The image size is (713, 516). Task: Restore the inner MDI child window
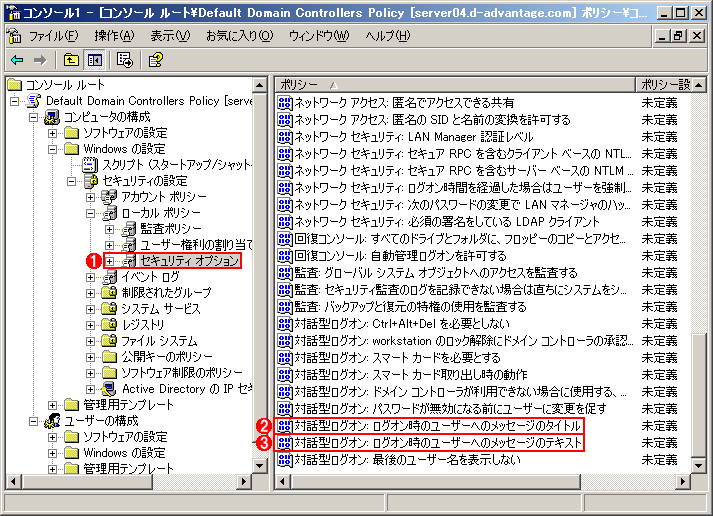678,35
